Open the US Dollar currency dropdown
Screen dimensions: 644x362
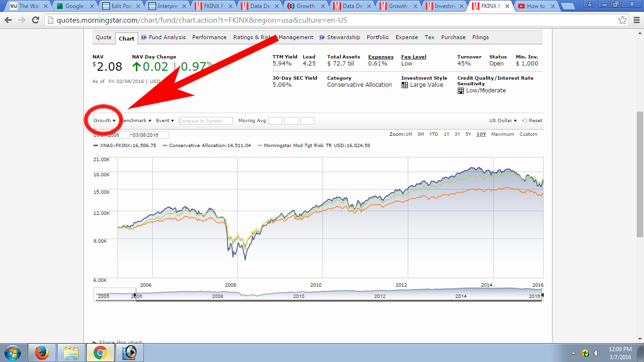(x=503, y=121)
